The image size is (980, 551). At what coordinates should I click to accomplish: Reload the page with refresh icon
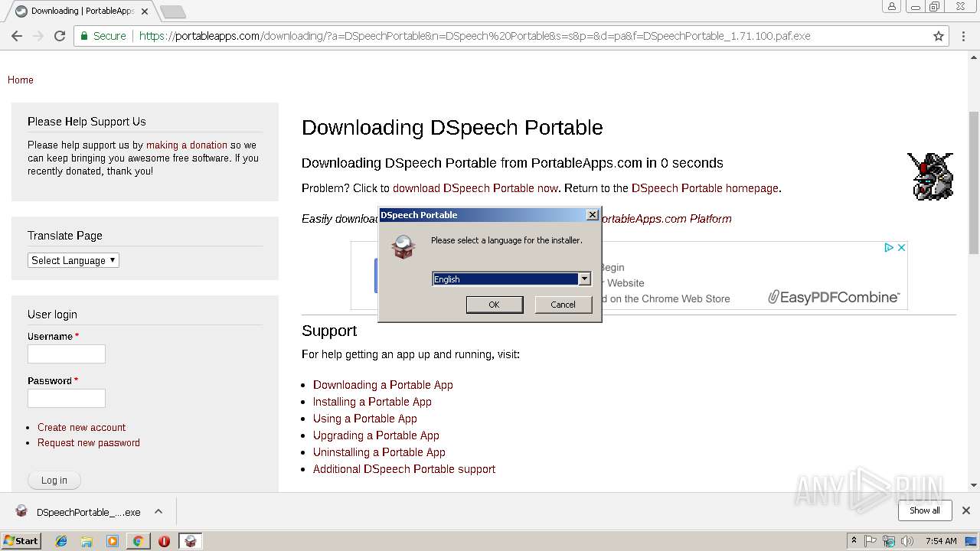pos(60,36)
